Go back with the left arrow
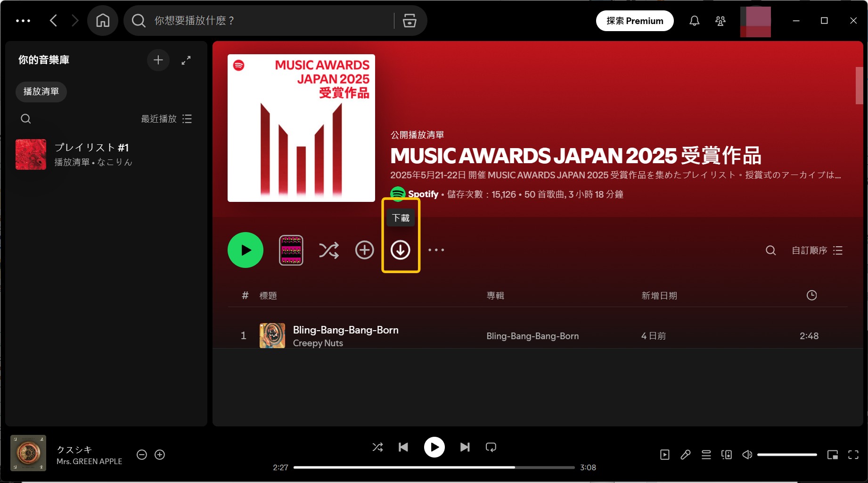The image size is (868, 483). [53, 21]
